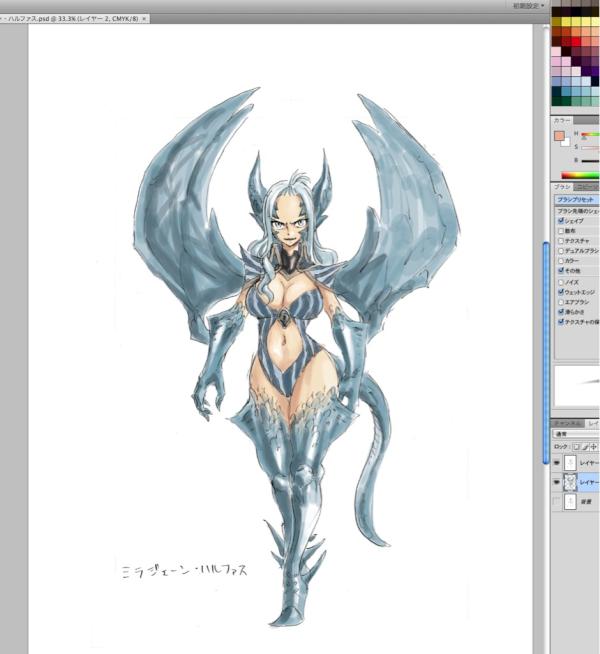
Task: Enable the デュアルブラシ checkbox
Action: pyautogui.click(x=561, y=251)
